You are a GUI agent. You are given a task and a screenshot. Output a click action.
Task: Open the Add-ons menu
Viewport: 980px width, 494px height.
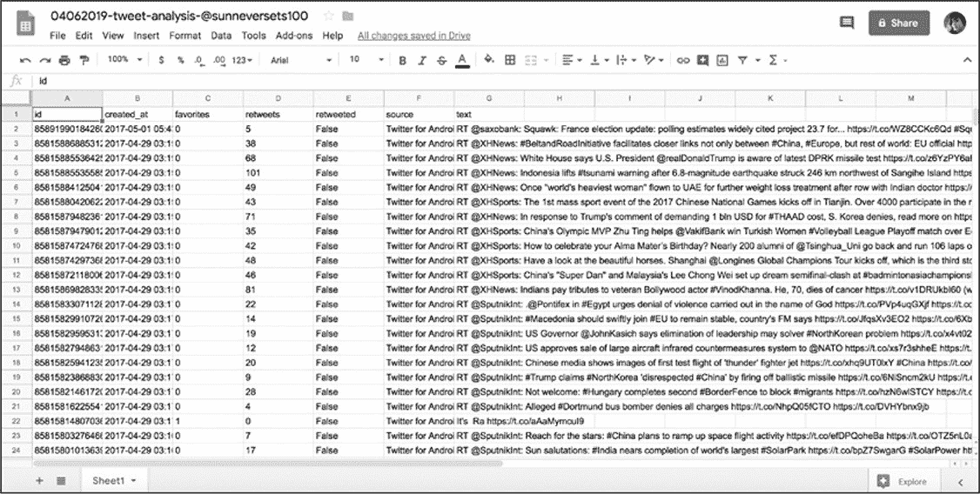pyautogui.click(x=294, y=36)
